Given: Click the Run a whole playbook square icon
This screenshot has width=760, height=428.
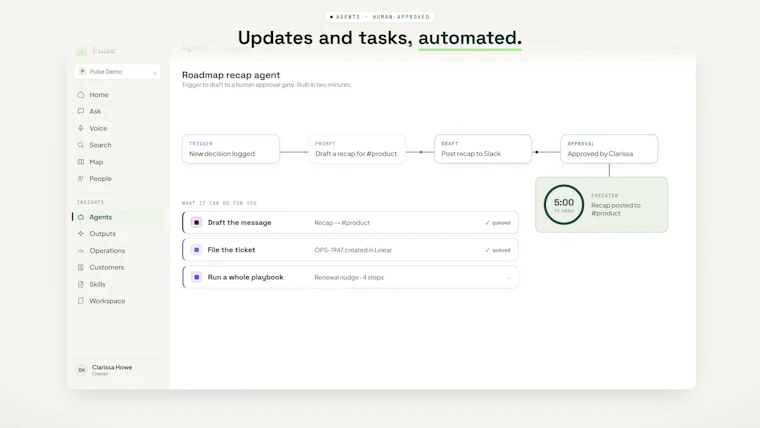Looking at the screenshot, I should (x=196, y=277).
